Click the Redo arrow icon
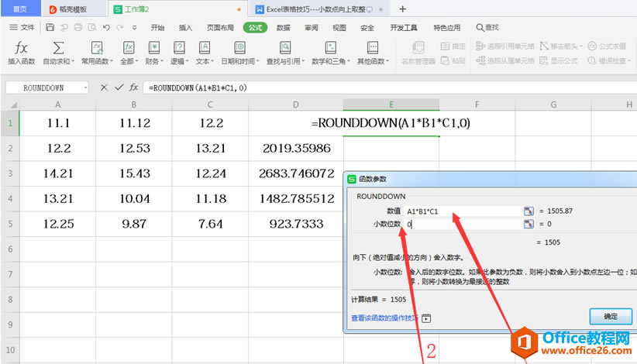This screenshot has height=364, width=637. pos(120,27)
